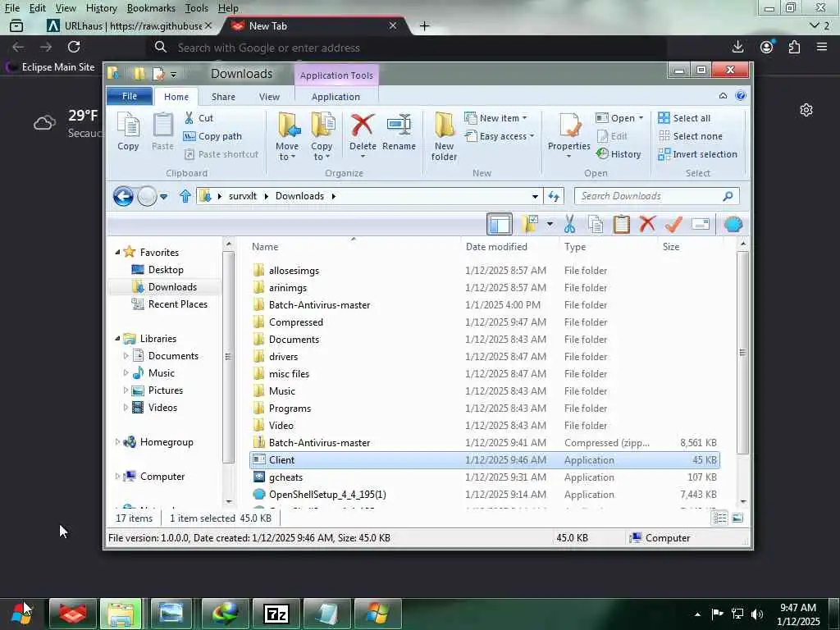Select Desktop in Favorites
The height and width of the screenshot is (630, 840).
pyautogui.click(x=166, y=269)
